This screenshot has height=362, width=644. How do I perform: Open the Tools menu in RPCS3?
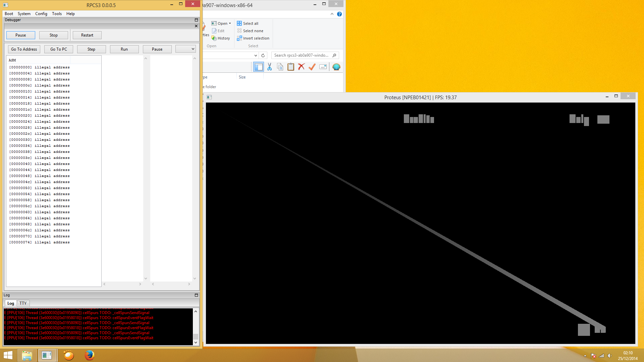57,14
